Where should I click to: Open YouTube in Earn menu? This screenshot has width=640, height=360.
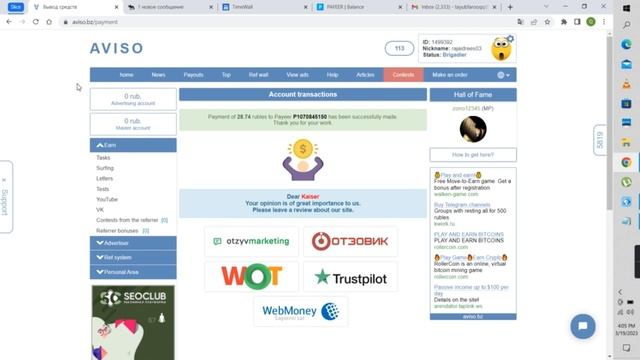pyautogui.click(x=107, y=199)
